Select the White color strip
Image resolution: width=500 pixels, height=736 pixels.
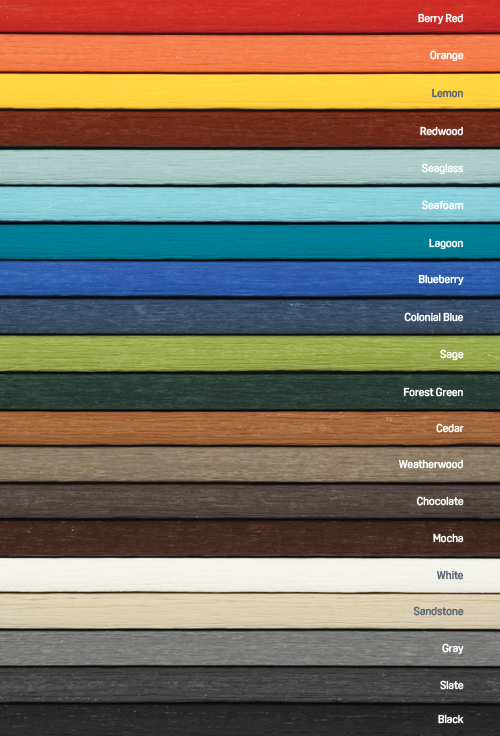(250, 575)
